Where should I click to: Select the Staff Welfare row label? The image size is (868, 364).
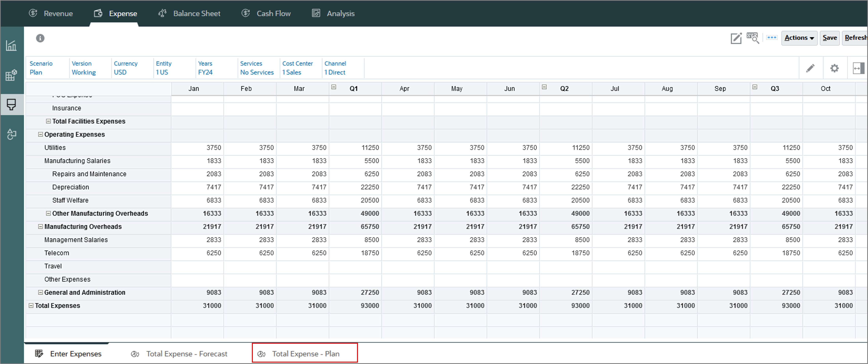point(70,200)
